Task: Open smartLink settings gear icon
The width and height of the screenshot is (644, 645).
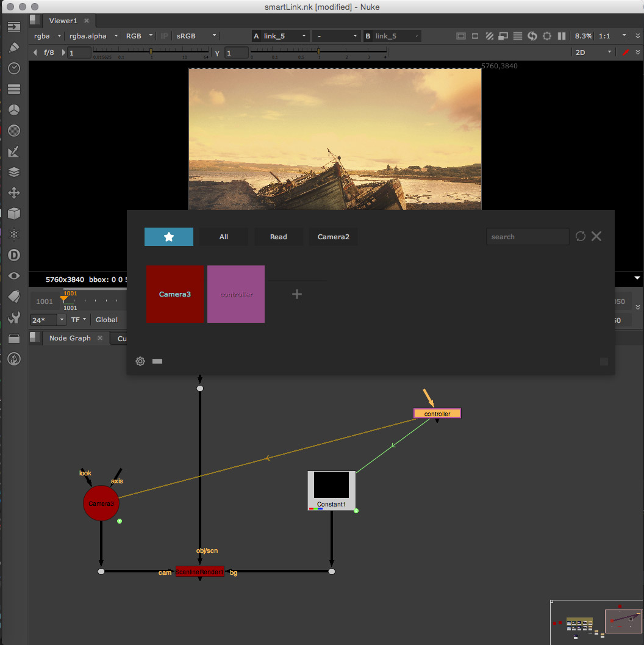Action: tap(140, 361)
